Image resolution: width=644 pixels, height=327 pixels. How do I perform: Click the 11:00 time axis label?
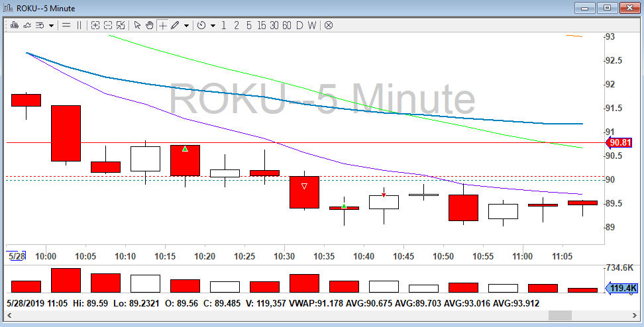point(523,256)
